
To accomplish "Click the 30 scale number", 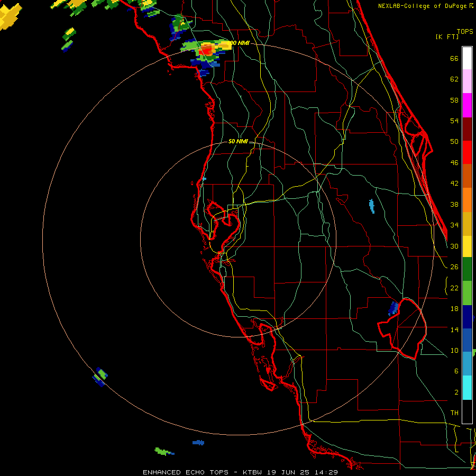I will [x=454, y=246].
